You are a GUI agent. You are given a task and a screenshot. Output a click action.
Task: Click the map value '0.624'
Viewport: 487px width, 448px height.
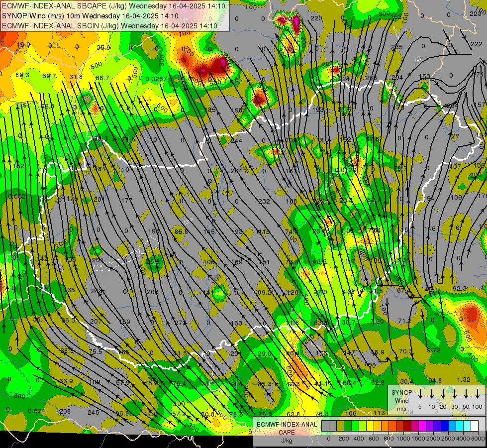(x=36, y=411)
